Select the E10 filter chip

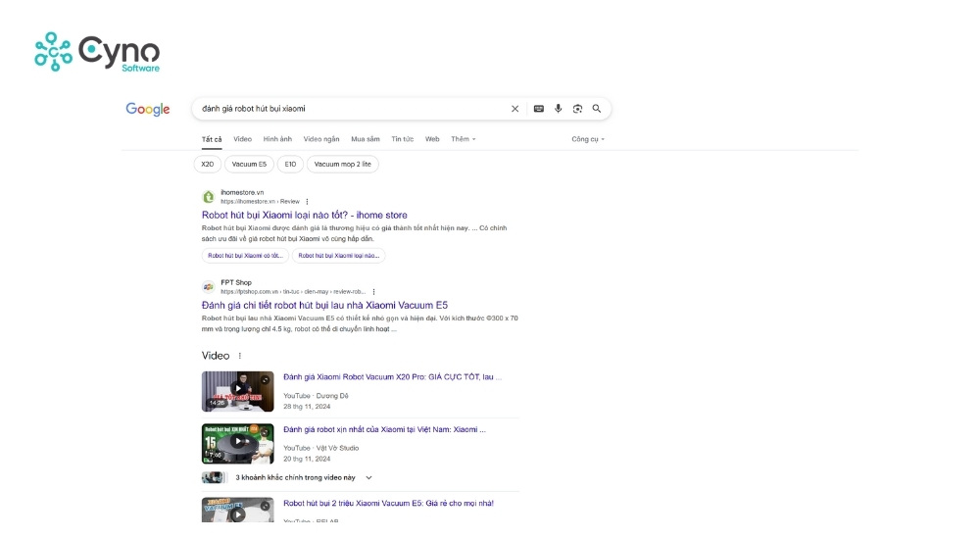pos(290,165)
